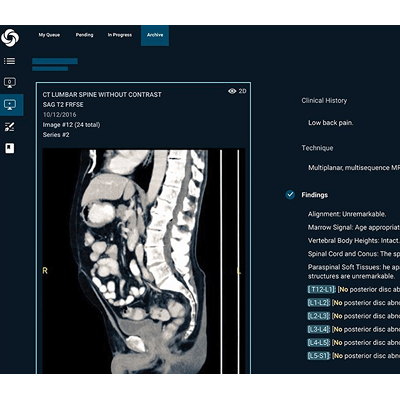This screenshot has height=400, width=400.
Task: Switch to Pending tab
Action: [84, 35]
